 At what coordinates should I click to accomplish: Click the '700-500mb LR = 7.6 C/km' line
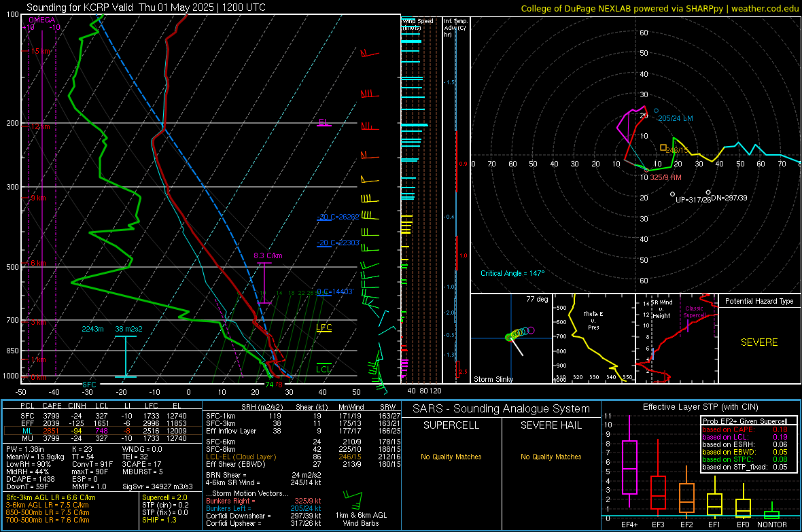(x=48, y=520)
